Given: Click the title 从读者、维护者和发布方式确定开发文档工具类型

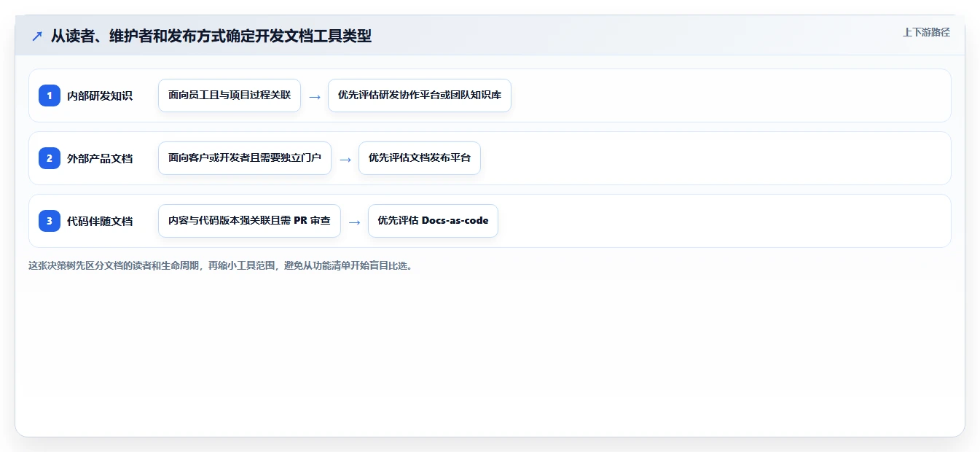Looking at the screenshot, I should [x=211, y=36].
